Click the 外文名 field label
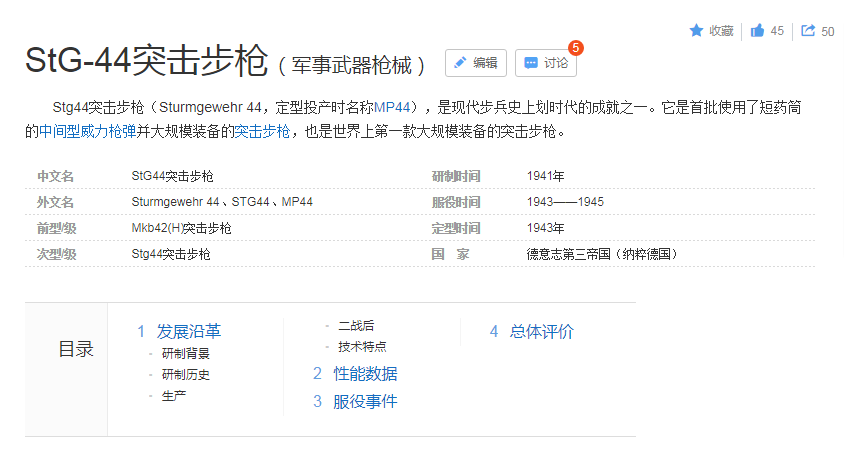844x459 pixels. pyautogui.click(x=55, y=202)
